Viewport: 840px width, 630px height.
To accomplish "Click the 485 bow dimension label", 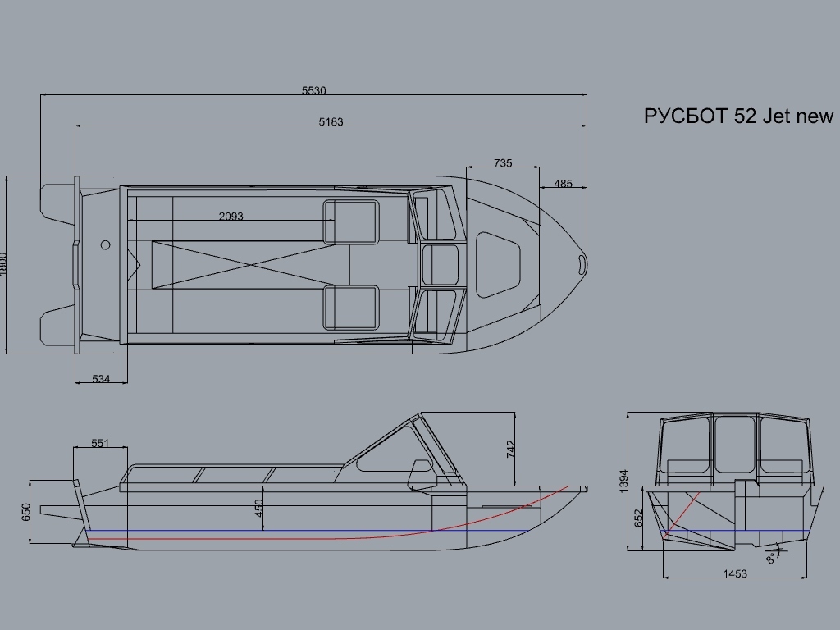I will [563, 183].
